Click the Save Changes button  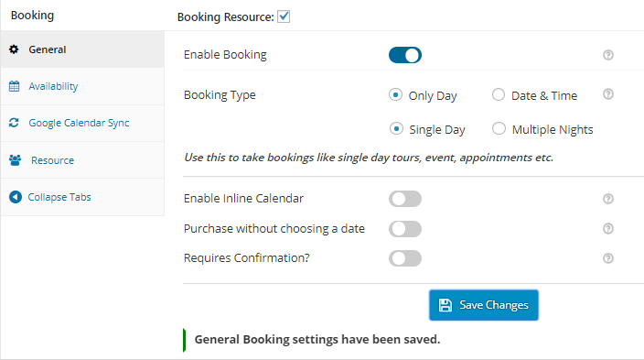coord(484,305)
